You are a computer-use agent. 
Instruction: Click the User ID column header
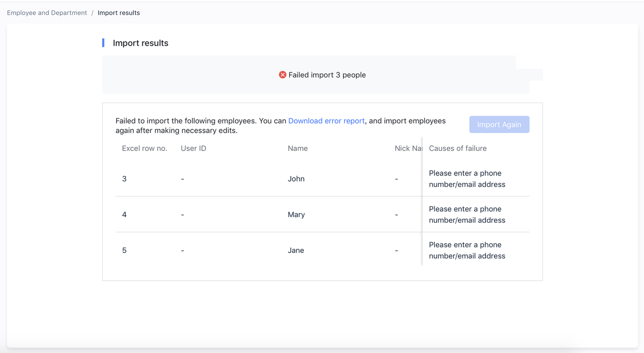click(x=193, y=148)
